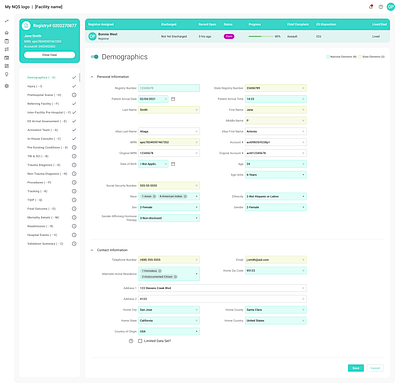Click into the Telephone Number field
400x388 pixels.
[x=169, y=260]
